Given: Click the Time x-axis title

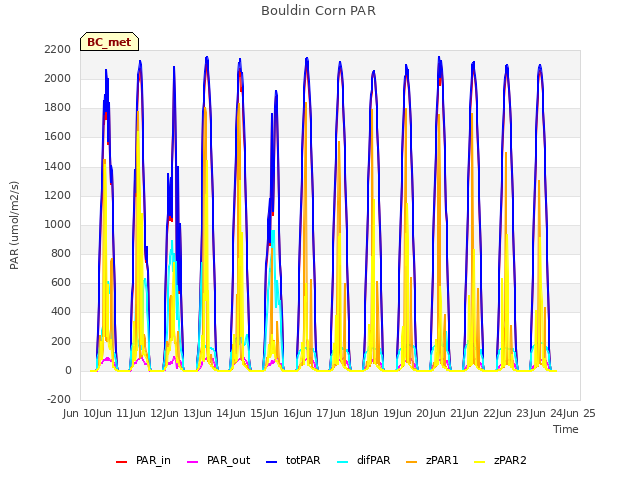Looking at the screenshot, I should [566, 429].
